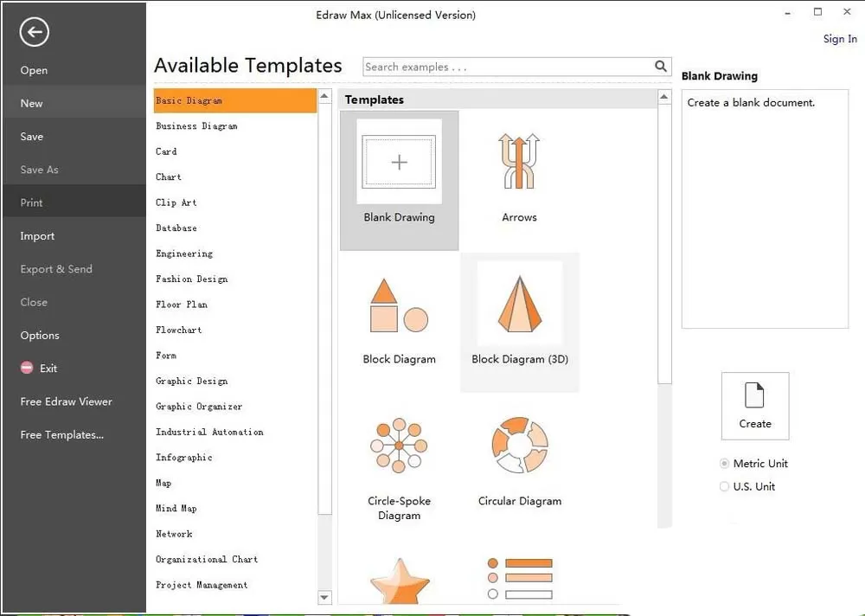Minimize the Edraw Max window
This screenshot has height=616, width=865.
[788, 12]
